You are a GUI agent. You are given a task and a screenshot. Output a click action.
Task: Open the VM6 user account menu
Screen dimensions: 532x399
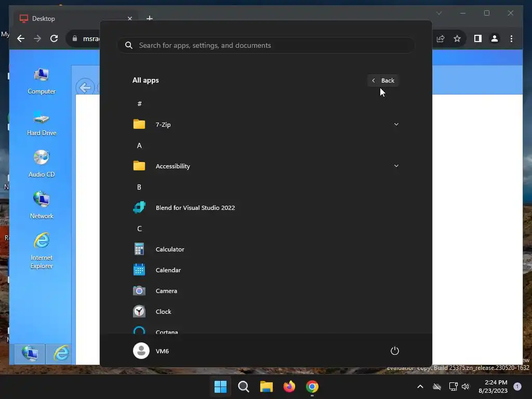pos(151,351)
